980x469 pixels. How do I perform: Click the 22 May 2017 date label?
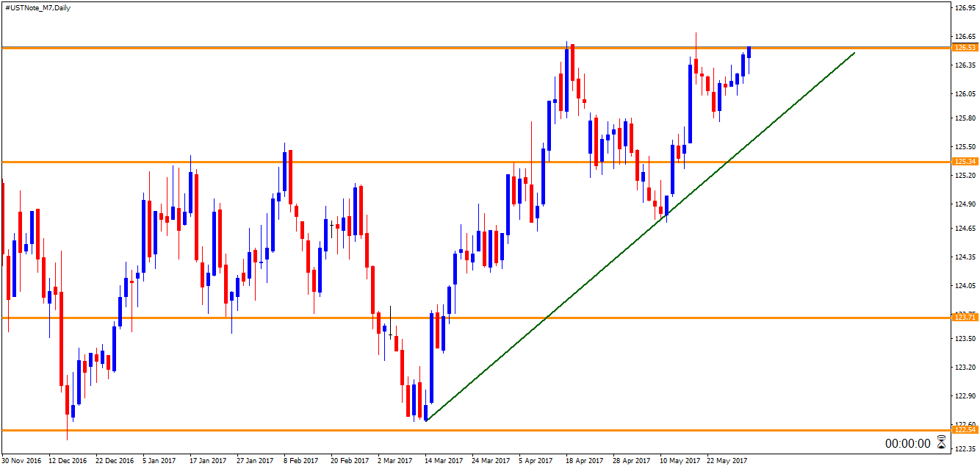point(727,461)
